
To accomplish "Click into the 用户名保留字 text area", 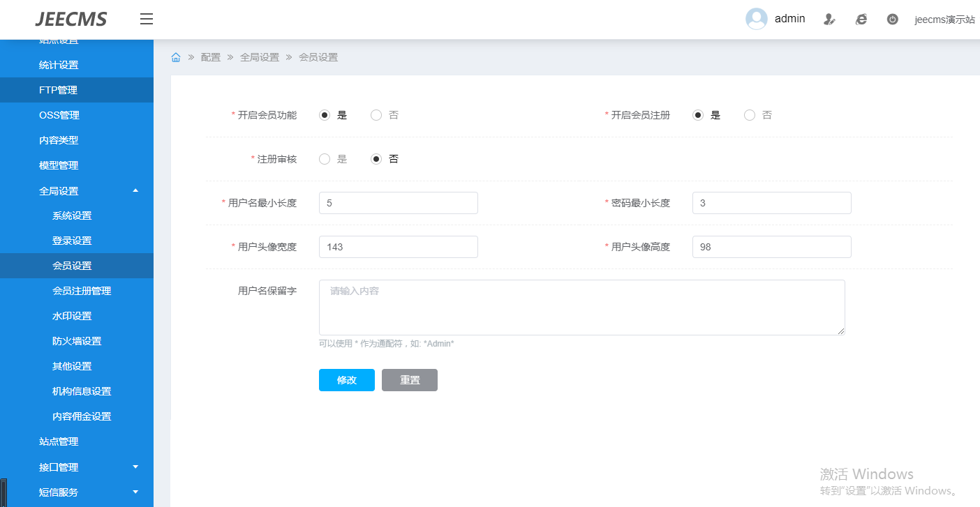I will point(582,308).
